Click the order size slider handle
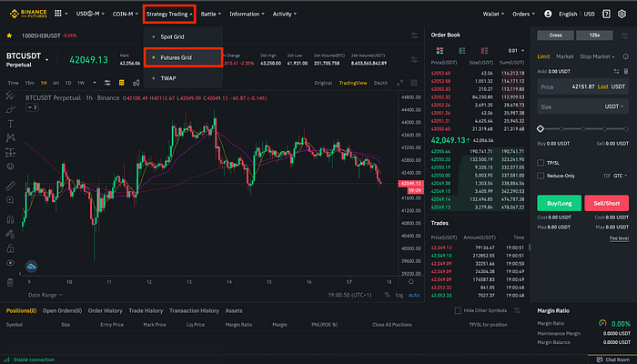Viewport: 637px width, 364px height. [x=541, y=129]
